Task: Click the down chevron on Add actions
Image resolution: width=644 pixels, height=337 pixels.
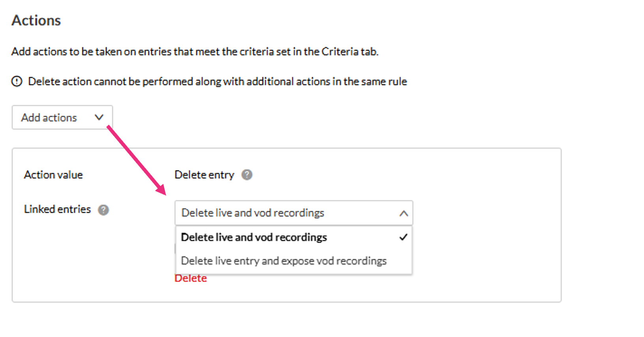Action: tap(99, 117)
